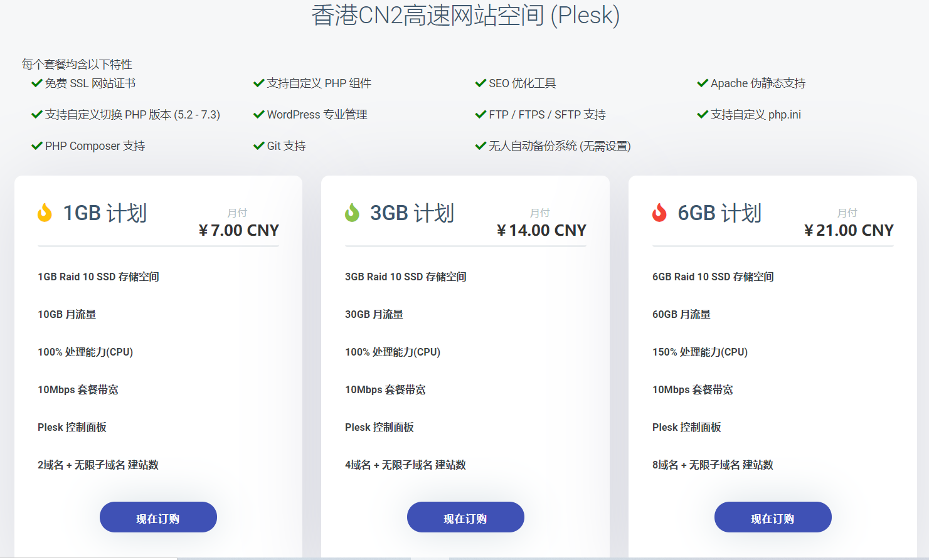
Task: Click the green flame icon beside 3GB 计划
Action: pyautogui.click(x=352, y=213)
